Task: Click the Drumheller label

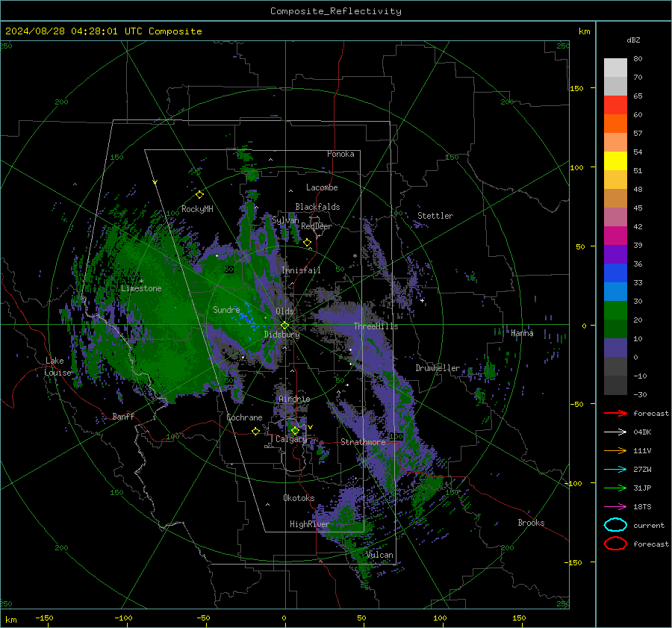Action: point(438,368)
